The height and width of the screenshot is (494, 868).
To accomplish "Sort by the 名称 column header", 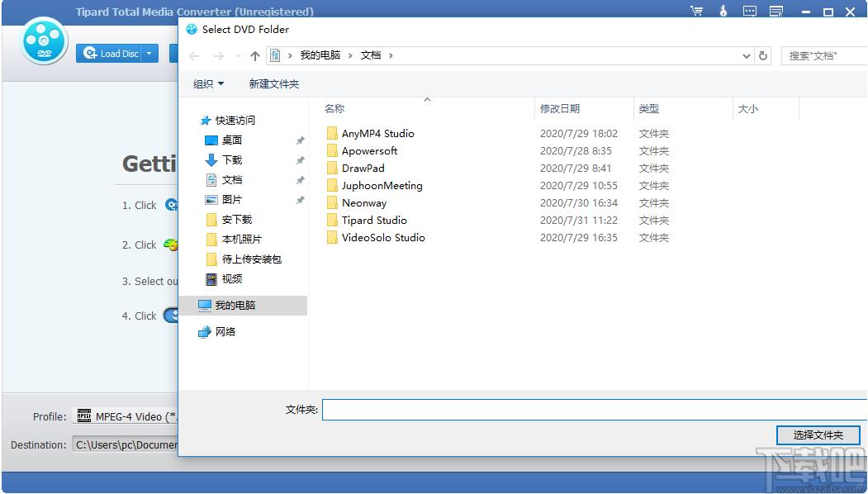I will (334, 109).
